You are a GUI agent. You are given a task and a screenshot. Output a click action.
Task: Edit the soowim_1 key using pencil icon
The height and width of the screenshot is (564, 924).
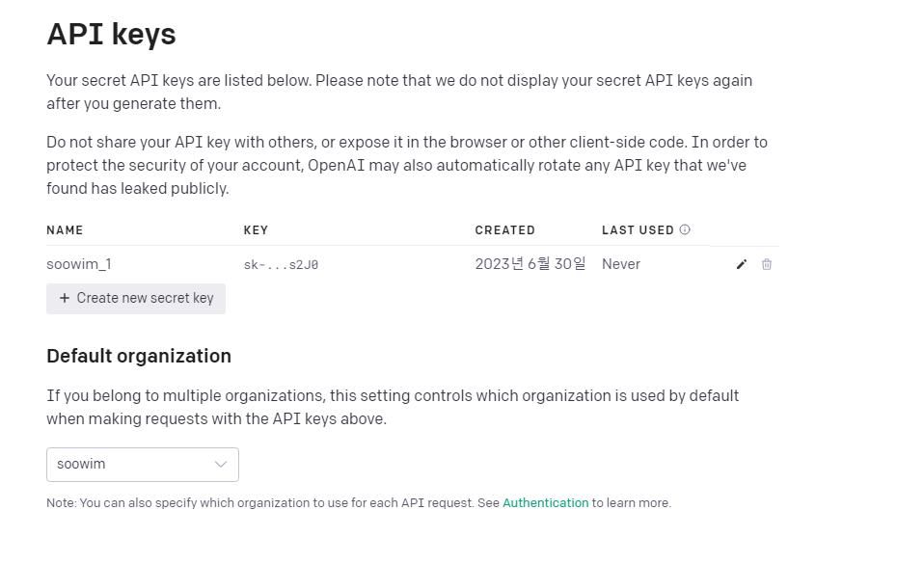pyautogui.click(x=742, y=264)
